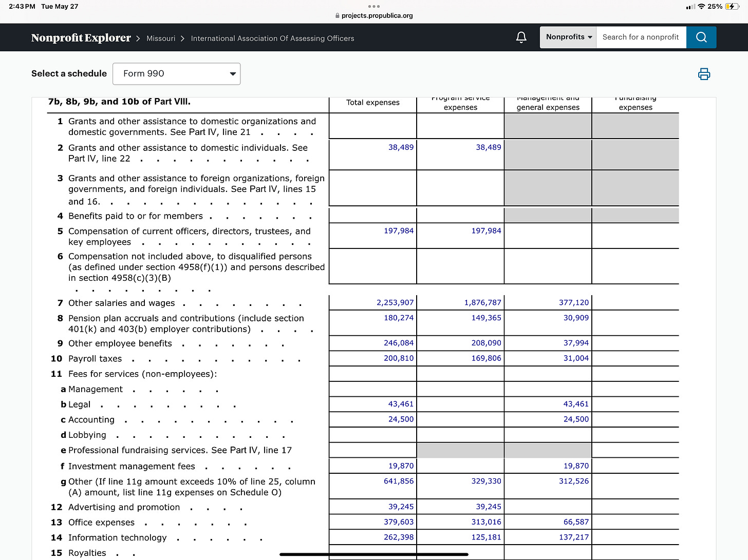Select pension total 180,274
The image size is (748, 560).
click(x=399, y=318)
